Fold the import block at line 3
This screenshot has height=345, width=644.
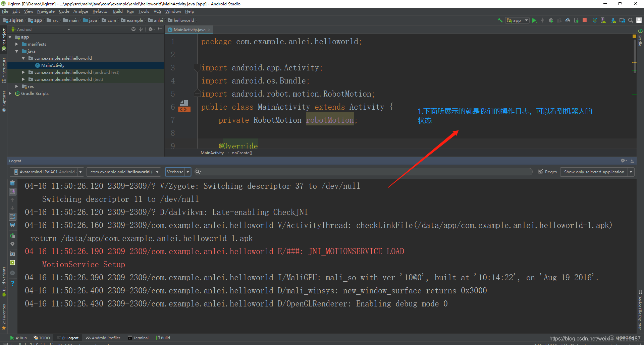tap(198, 67)
